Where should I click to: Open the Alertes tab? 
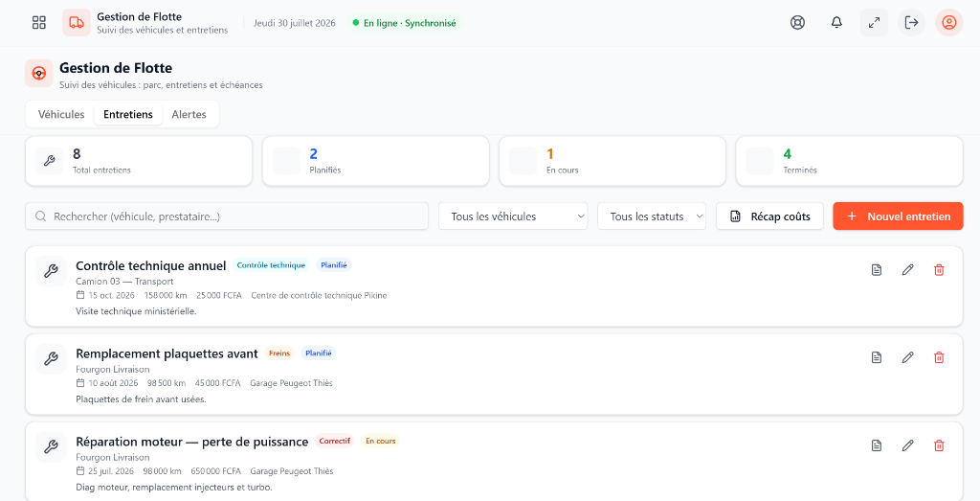pyautogui.click(x=189, y=114)
